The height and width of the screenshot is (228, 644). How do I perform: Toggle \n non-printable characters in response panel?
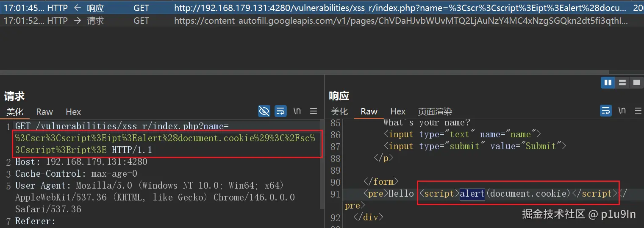pyautogui.click(x=622, y=111)
